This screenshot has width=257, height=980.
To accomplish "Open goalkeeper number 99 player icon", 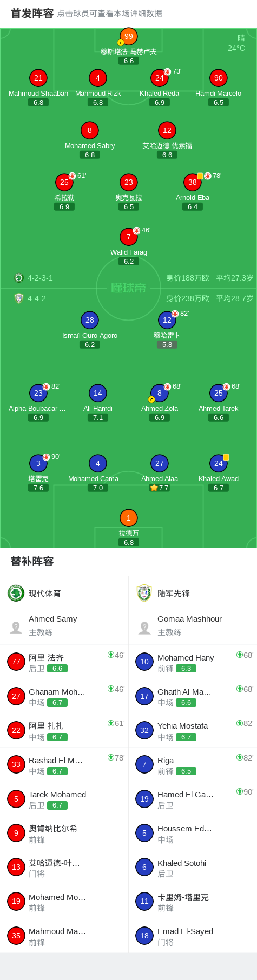I will 129,36.
